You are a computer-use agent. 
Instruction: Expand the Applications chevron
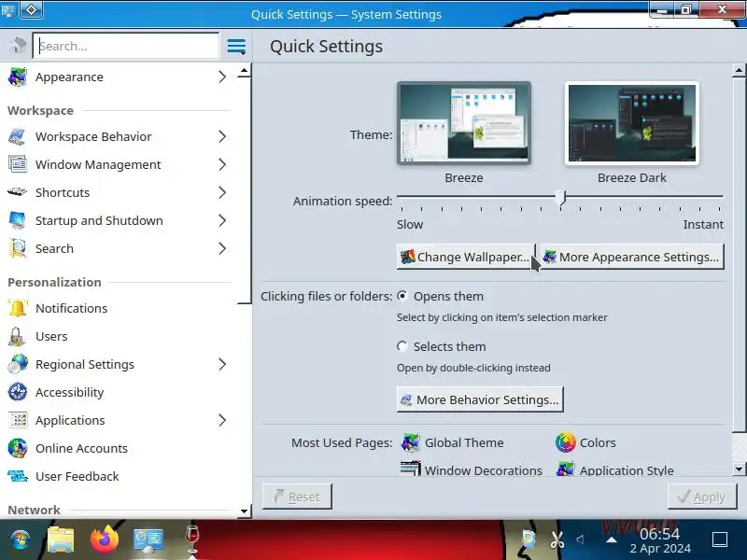coord(222,420)
